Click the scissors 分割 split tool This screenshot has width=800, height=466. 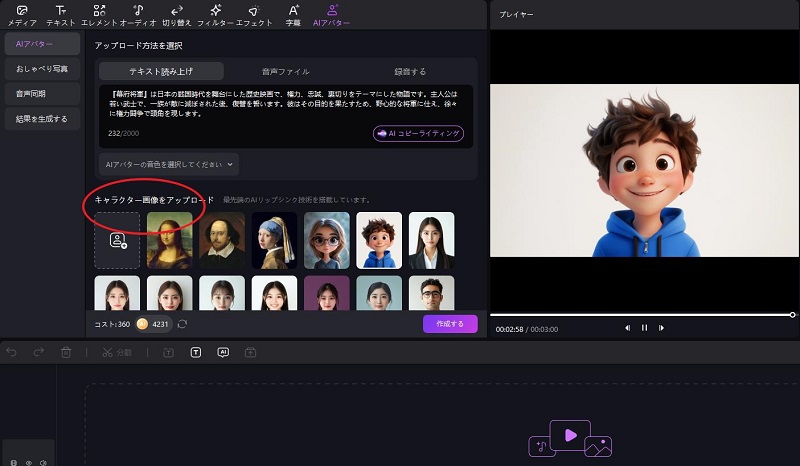[116, 352]
